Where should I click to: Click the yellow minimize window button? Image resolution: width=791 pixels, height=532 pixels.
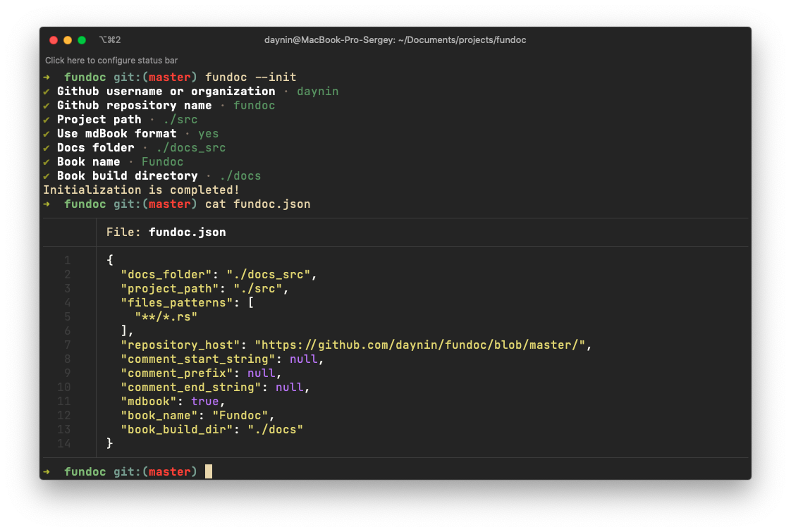[68, 40]
